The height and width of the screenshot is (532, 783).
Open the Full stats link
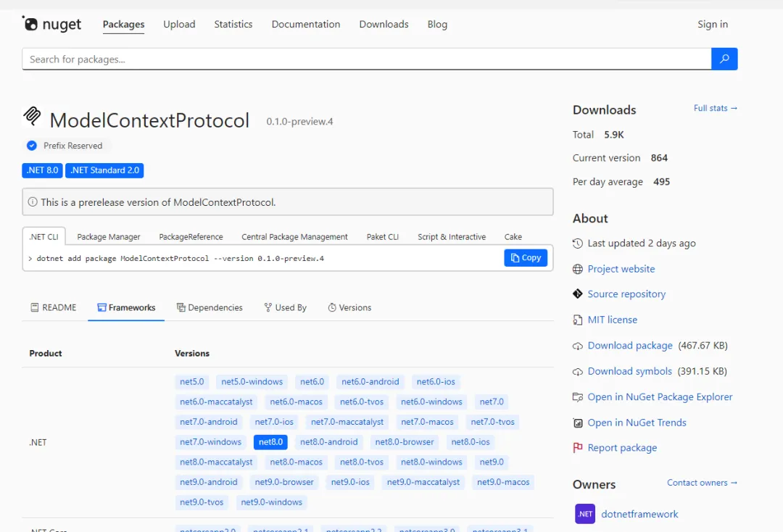pos(715,108)
